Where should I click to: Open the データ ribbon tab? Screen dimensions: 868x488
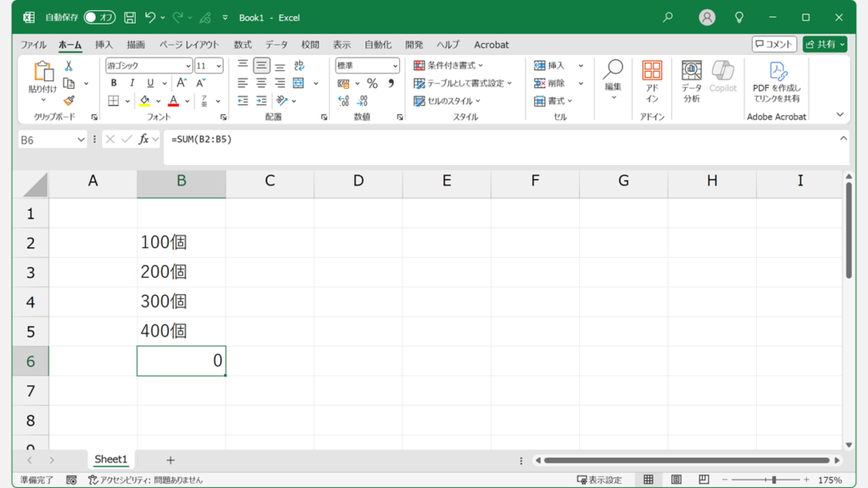click(276, 45)
